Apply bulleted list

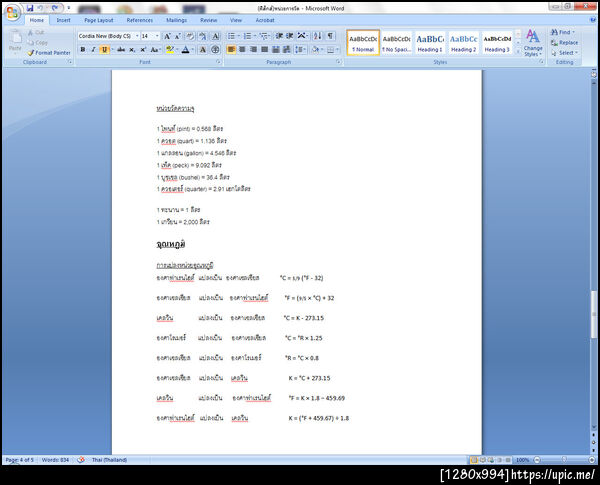(x=232, y=36)
